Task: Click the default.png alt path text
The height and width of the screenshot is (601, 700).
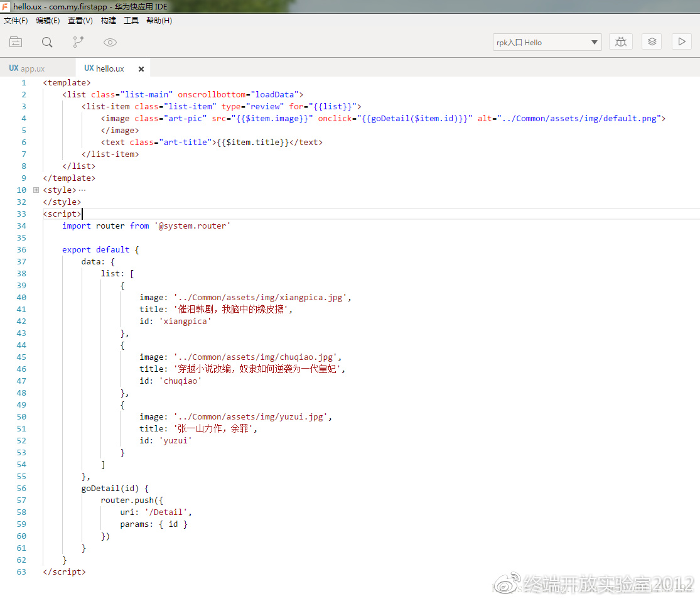Action: pyautogui.click(x=579, y=118)
